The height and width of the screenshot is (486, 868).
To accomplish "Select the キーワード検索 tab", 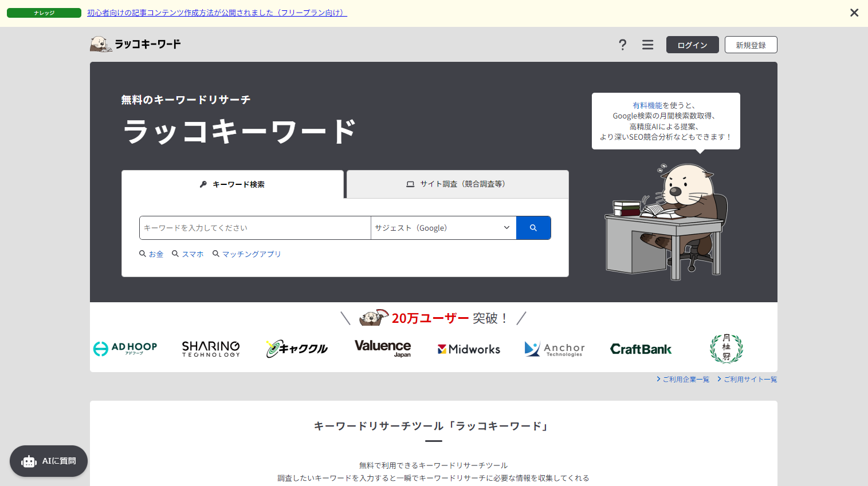I will click(x=233, y=184).
